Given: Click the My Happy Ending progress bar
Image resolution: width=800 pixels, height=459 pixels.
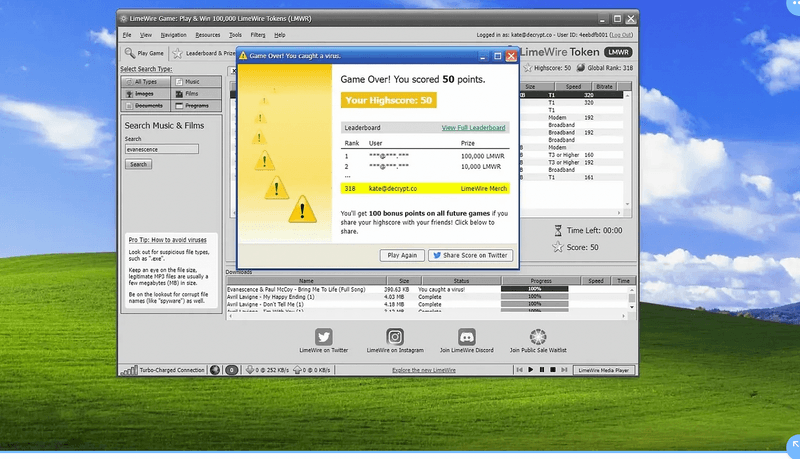Looking at the screenshot, I should [x=535, y=297].
